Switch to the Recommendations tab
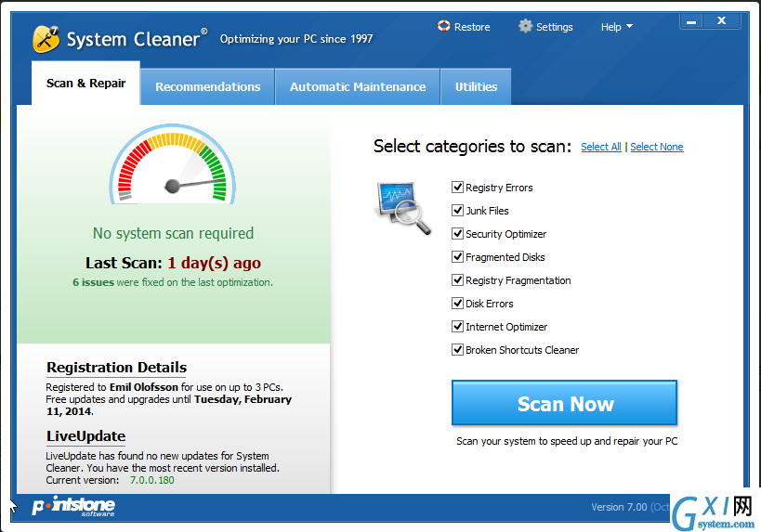 (x=208, y=86)
